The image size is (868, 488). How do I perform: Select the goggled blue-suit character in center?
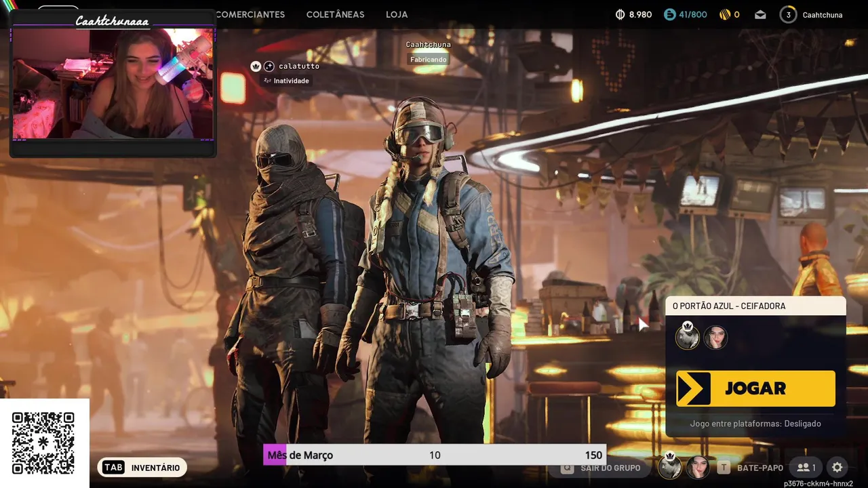(431, 271)
